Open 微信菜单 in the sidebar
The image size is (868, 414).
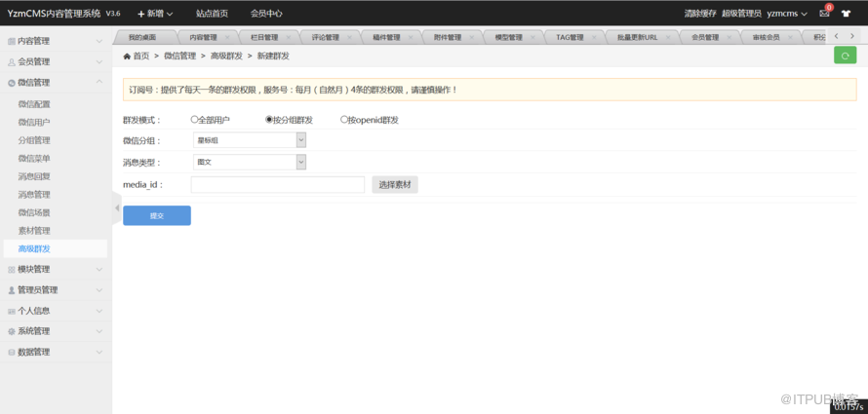click(34, 158)
